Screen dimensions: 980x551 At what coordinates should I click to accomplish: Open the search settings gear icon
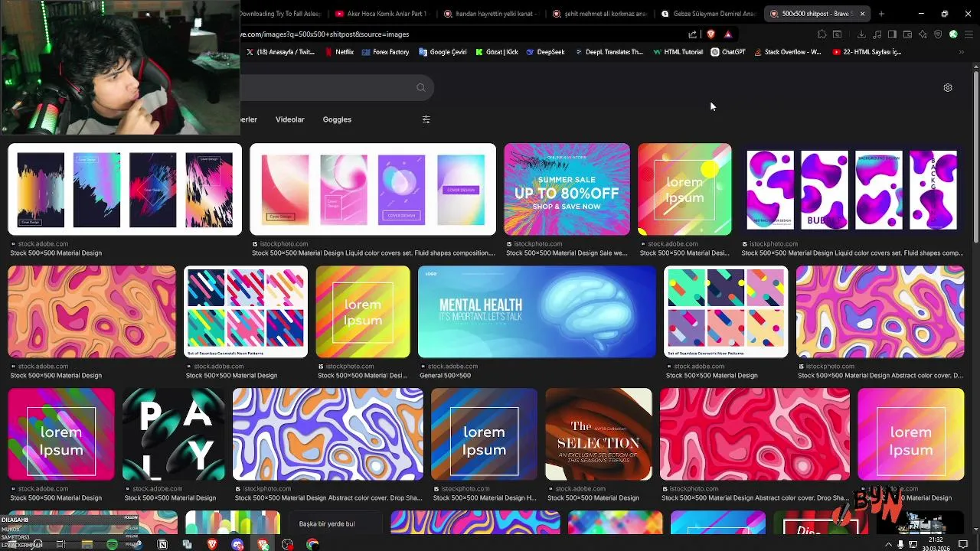tap(948, 88)
